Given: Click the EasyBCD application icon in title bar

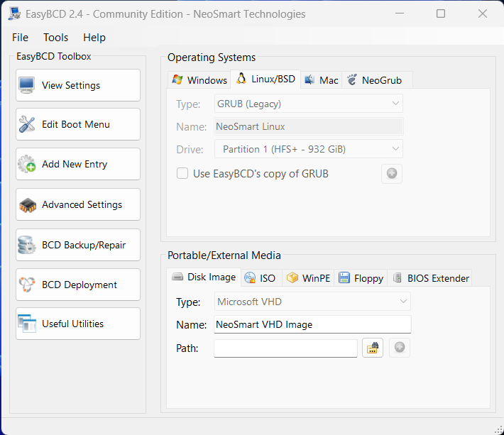Looking at the screenshot, I should click(x=14, y=13).
